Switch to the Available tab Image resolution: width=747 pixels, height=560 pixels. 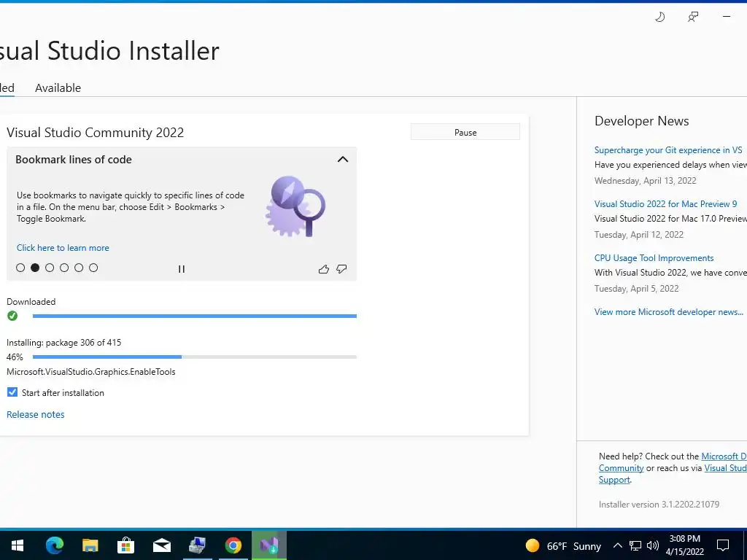(x=58, y=88)
